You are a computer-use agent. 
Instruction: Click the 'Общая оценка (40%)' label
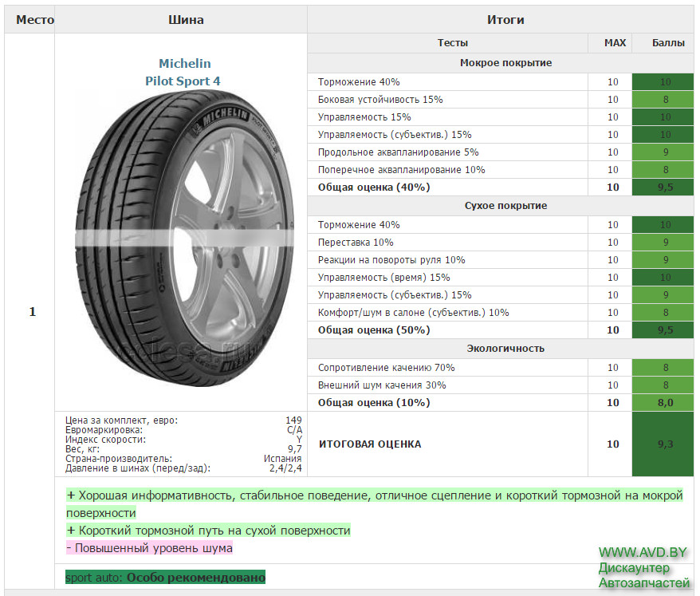374,187
